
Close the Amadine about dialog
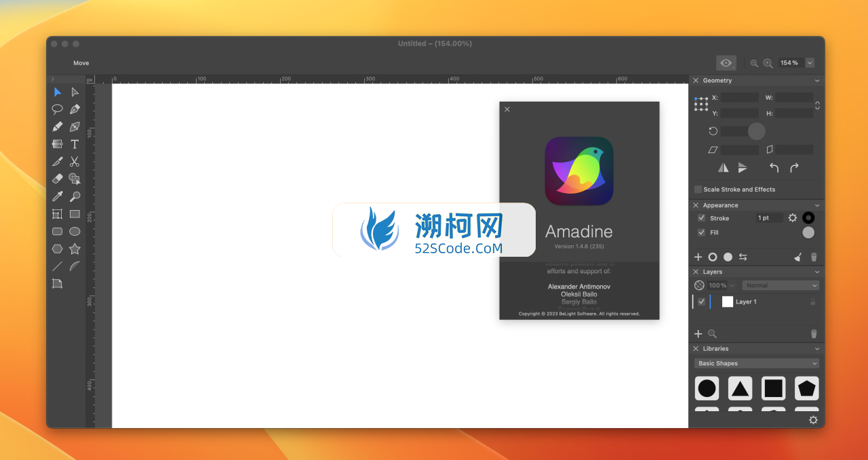coord(507,109)
